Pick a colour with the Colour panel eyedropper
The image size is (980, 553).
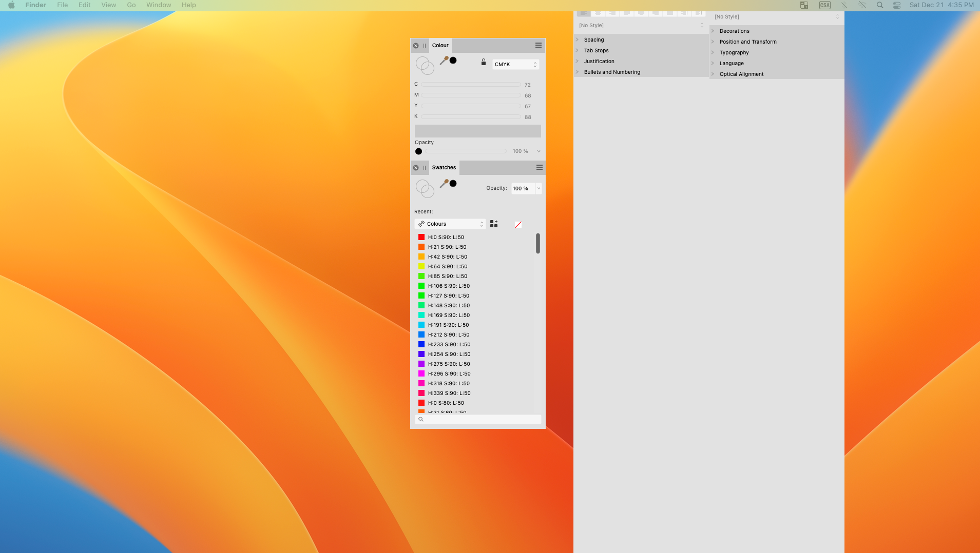(x=444, y=61)
